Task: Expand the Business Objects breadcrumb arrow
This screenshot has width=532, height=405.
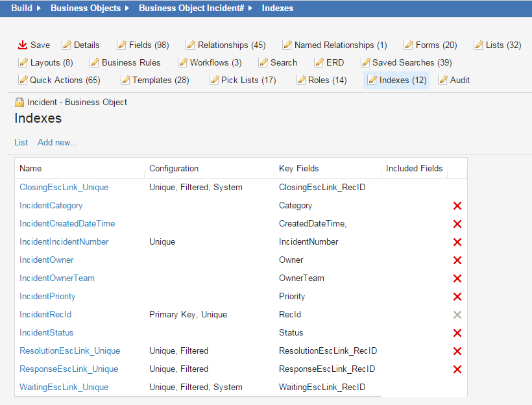Action: [x=127, y=8]
